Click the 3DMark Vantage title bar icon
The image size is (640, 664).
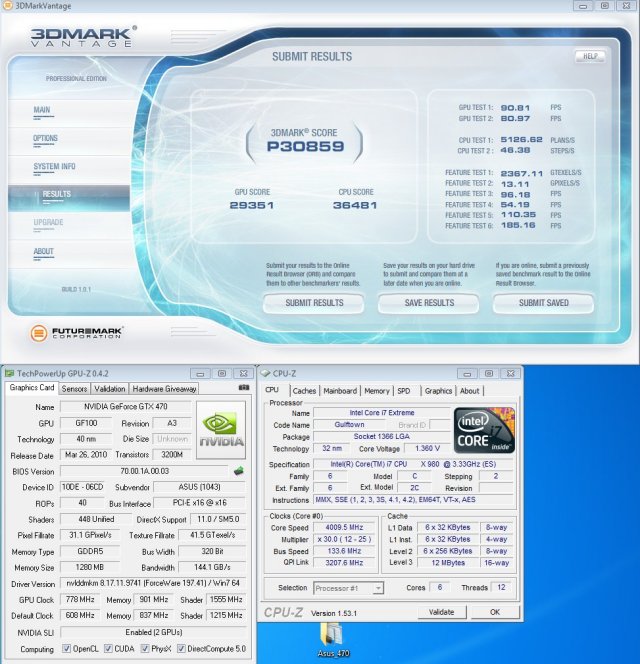[x=8, y=6]
